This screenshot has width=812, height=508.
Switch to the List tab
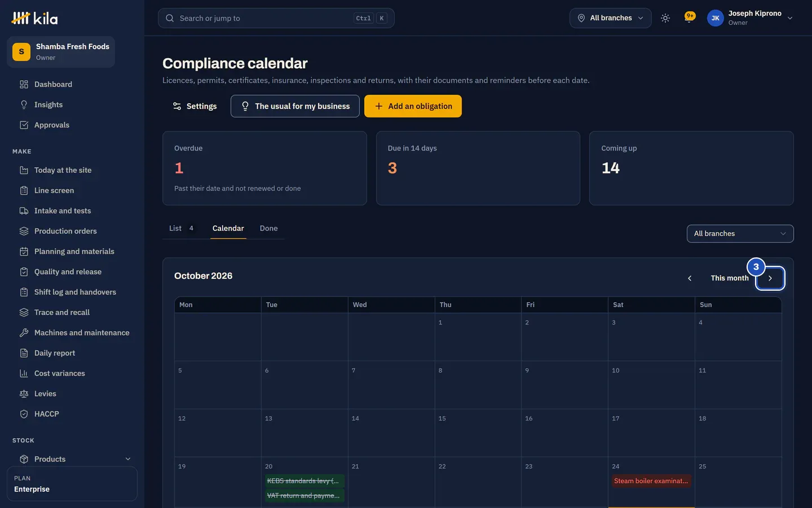click(182, 228)
